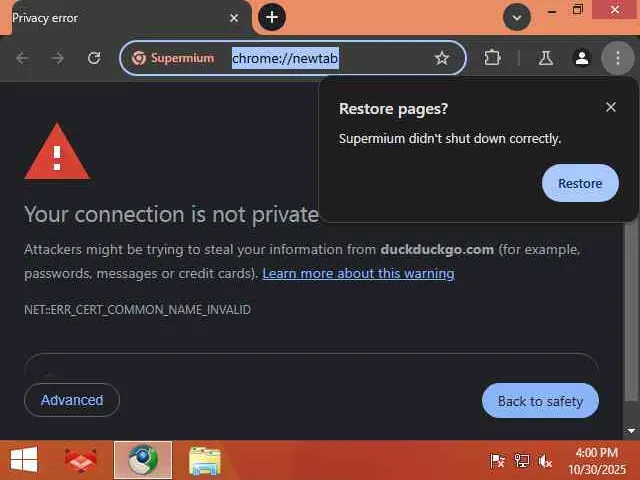Click "Supermium didn't shut down correctly." text
Screen dimensions: 640x480
click(450, 139)
